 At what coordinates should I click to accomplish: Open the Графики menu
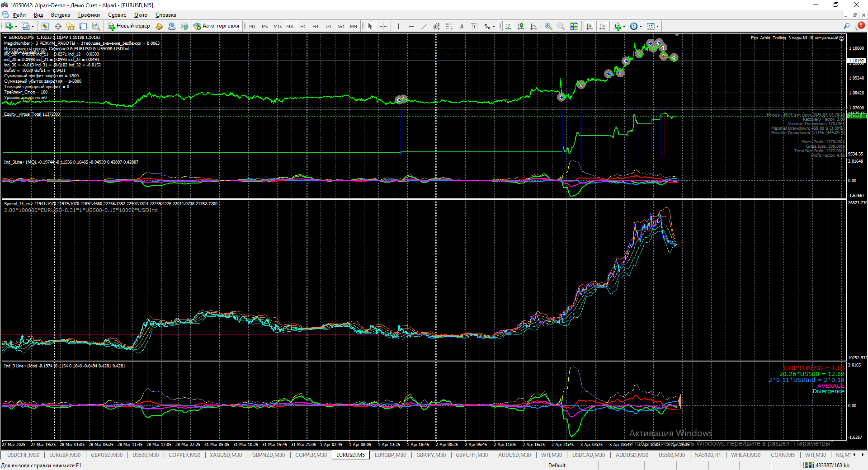pyautogui.click(x=89, y=15)
